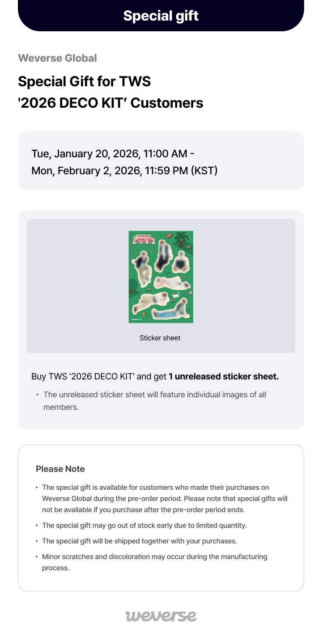Click the weverse logo at the bottom
Screen dimensions: 322x644
(x=161, y=616)
